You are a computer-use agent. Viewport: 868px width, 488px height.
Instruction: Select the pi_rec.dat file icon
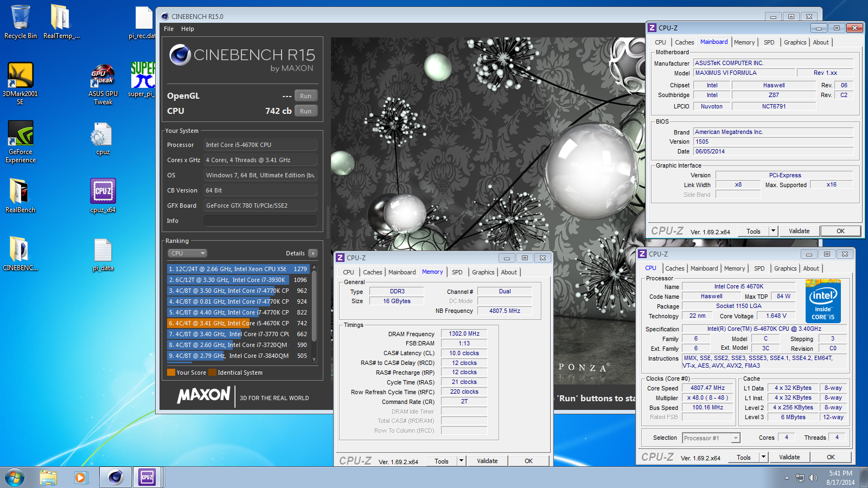[x=142, y=22]
